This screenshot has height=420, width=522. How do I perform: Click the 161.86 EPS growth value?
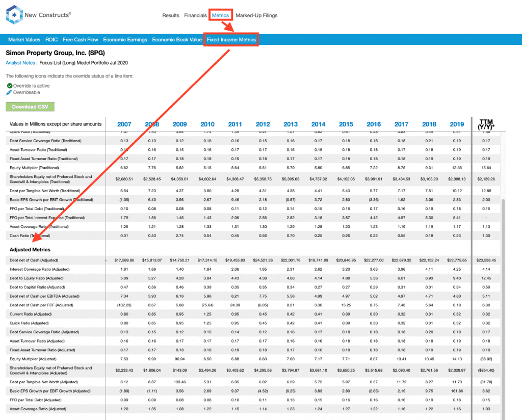point(457,391)
